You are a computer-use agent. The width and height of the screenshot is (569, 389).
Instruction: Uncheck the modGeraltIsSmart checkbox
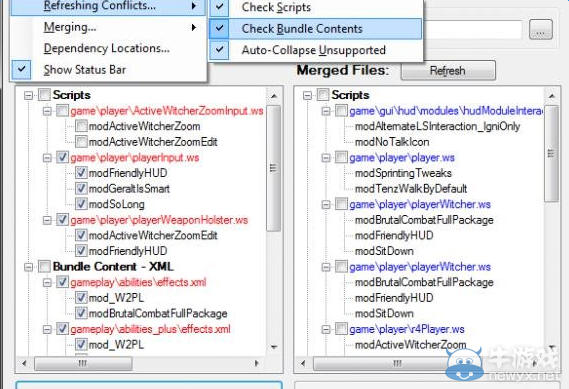click(81, 189)
